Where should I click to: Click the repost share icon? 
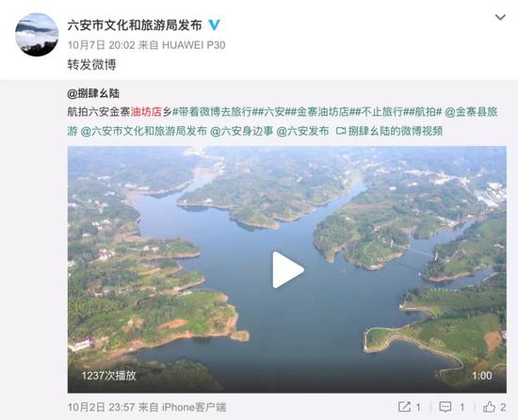click(x=404, y=407)
